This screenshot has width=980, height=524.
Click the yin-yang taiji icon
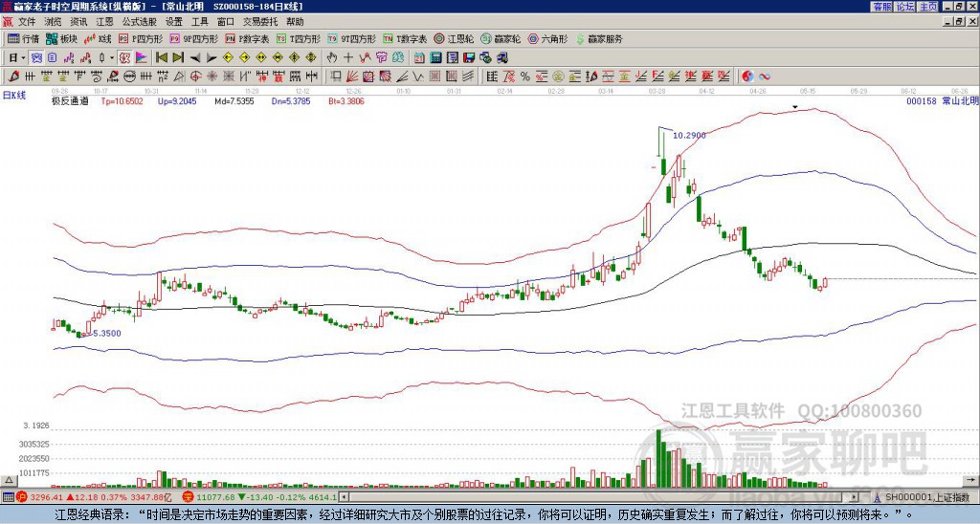(x=747, y=76)
